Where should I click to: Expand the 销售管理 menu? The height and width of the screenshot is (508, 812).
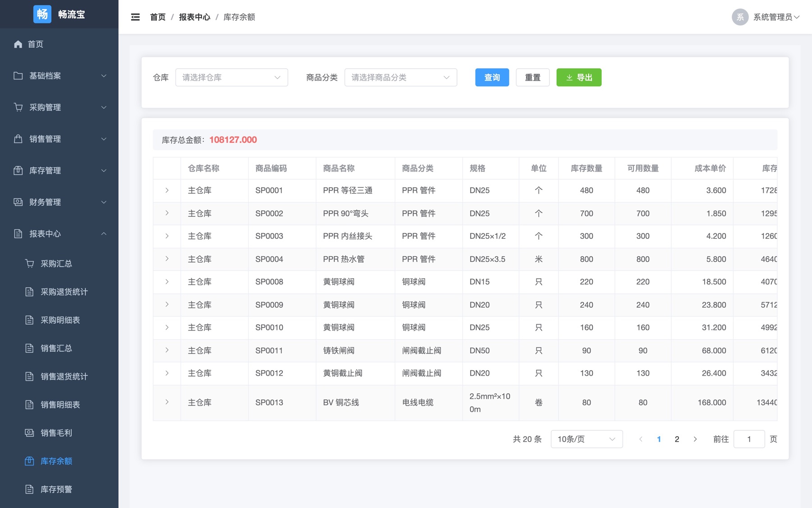pyautogui.click(x=59, y=139)
